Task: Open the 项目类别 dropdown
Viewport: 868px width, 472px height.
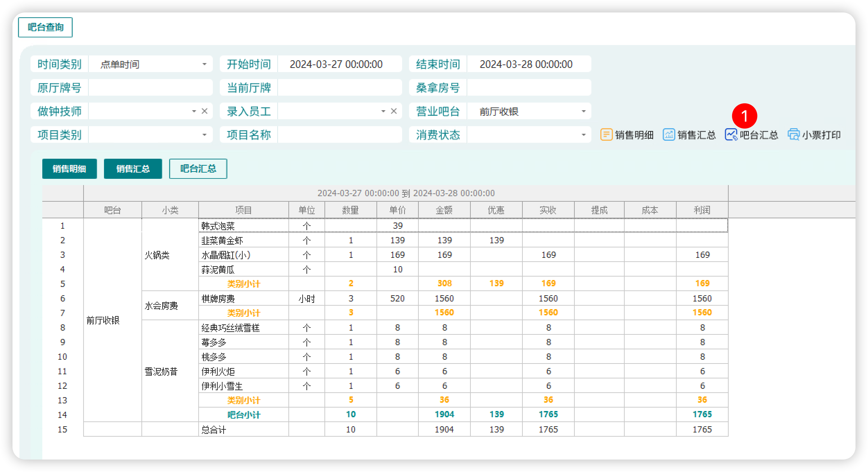Action: point(205,134)
